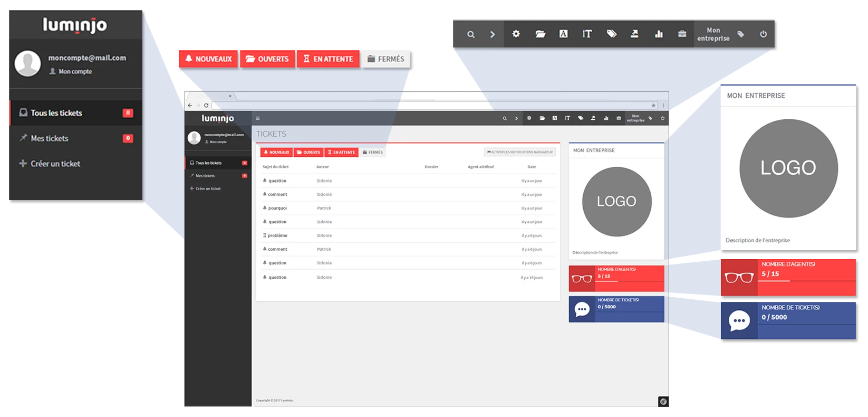Image resolution: width=868 pixels, height=417 pixels.
Task: Click chat bubble icon on enlarged tickets card
Action: click(739, 320)
